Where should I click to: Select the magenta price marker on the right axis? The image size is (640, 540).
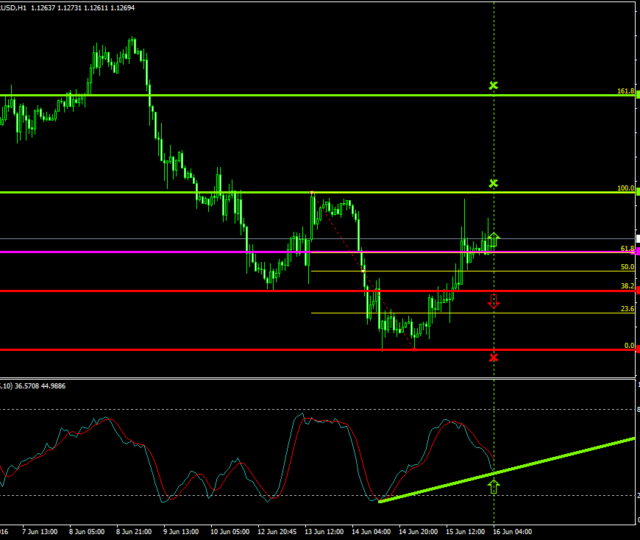tap(636, 252)
